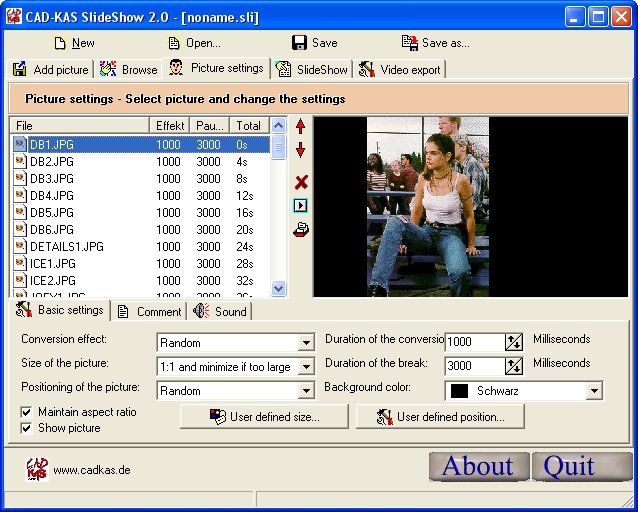This screenshot has height=512, width=638.
Task: Delete picture with red X icon
Action: click(x=301, y=181)
